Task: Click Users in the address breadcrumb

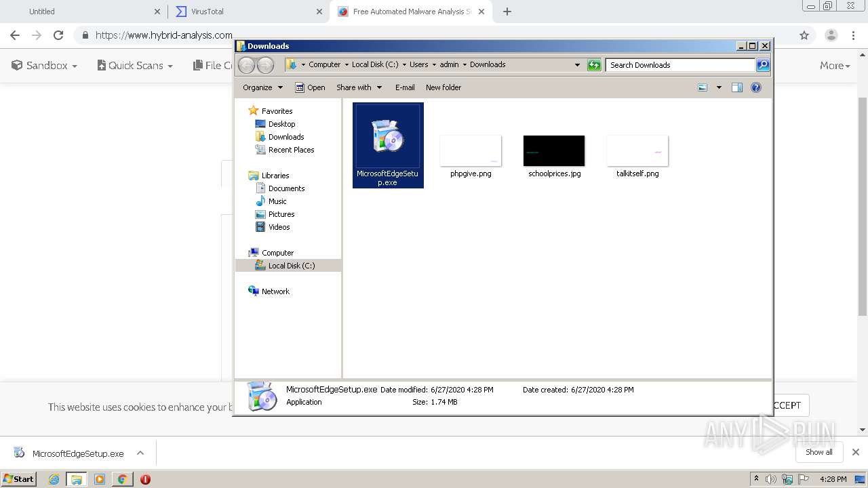Action: click(418, 64)
